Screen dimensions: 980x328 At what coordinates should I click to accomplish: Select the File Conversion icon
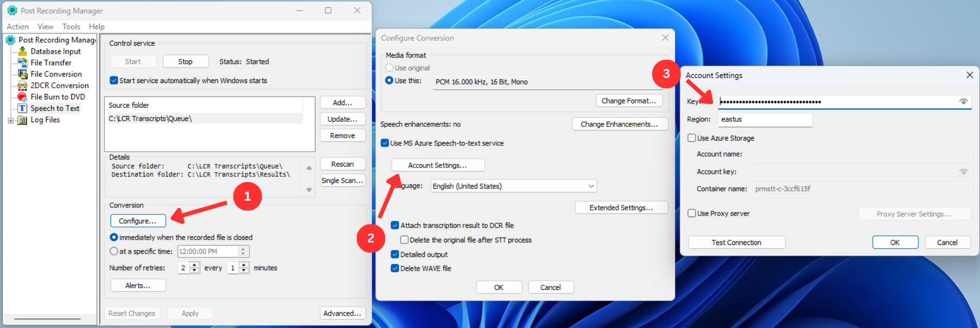pos(23,74)
